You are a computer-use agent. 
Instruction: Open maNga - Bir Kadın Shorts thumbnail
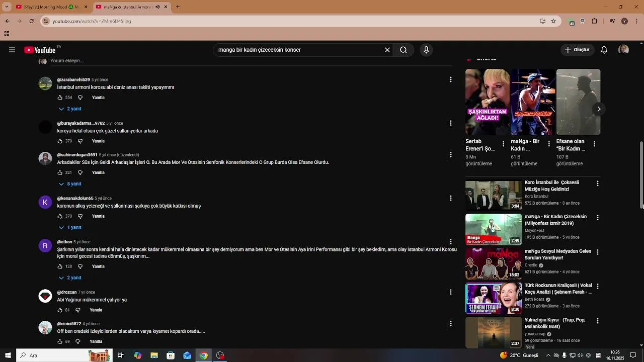click(533, 102)
